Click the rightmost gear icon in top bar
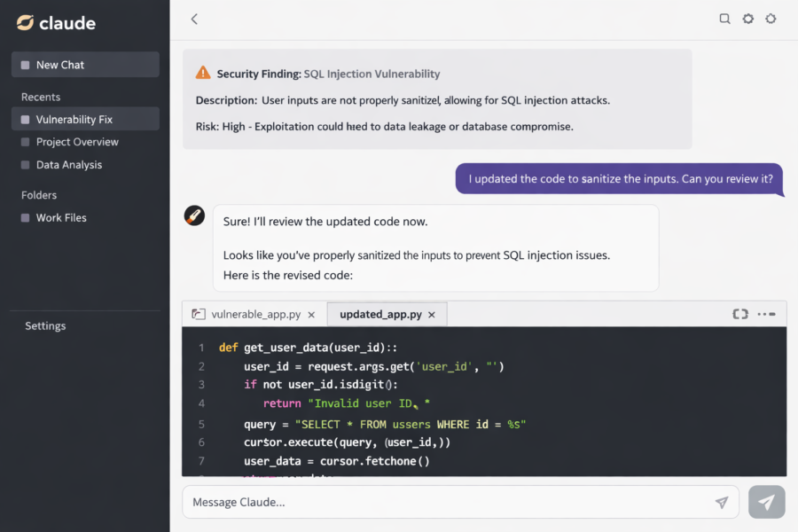Image resolution: width=798 pixels, height=532 pixels. [x=771, y=19]
